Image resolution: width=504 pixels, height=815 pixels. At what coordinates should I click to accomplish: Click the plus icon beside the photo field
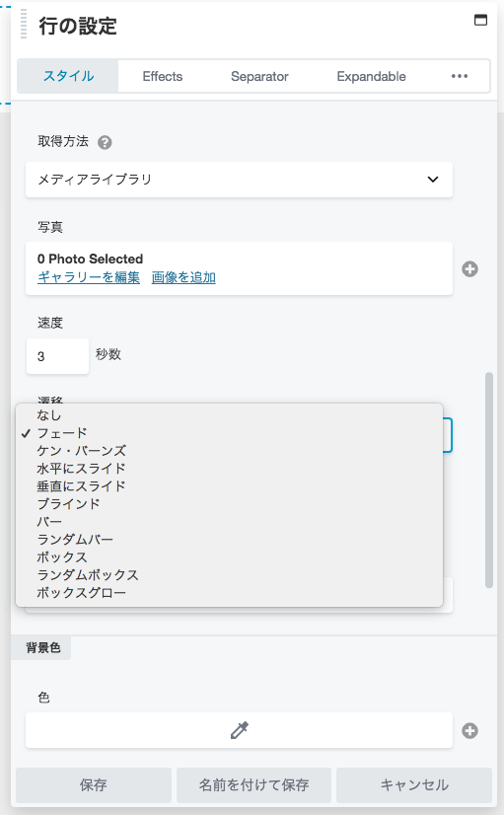[x=469, y=269]
